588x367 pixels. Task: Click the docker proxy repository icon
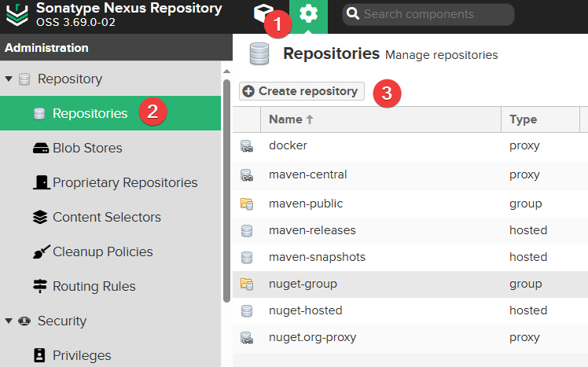(247, 146)
